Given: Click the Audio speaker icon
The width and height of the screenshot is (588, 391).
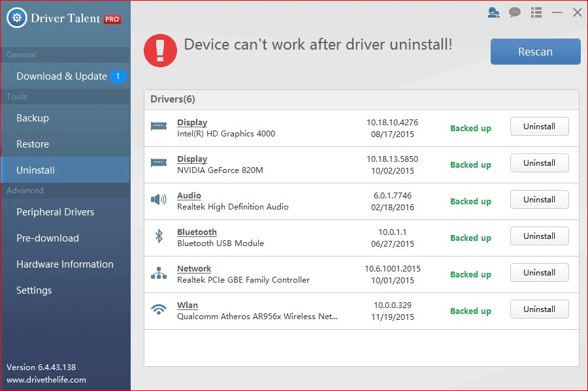Looking at the screenshot, I should pos(158,200).
